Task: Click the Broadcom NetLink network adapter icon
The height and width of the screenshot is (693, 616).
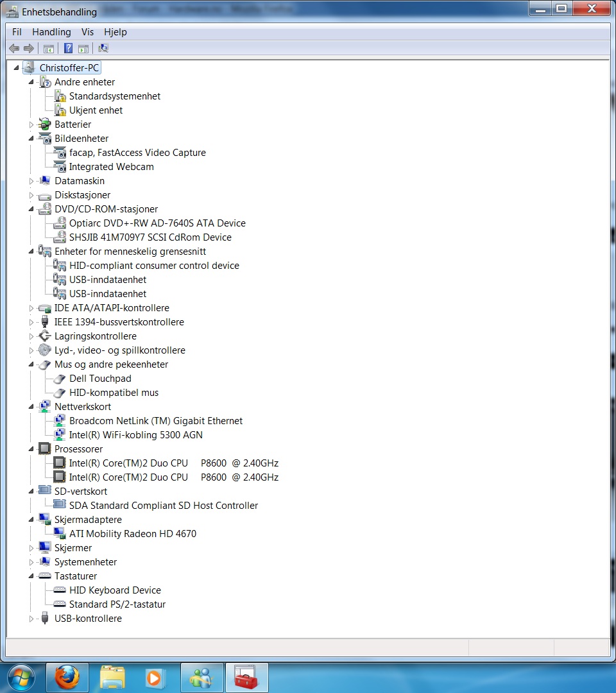Action: pyautogui.click(x=60, y=421)
